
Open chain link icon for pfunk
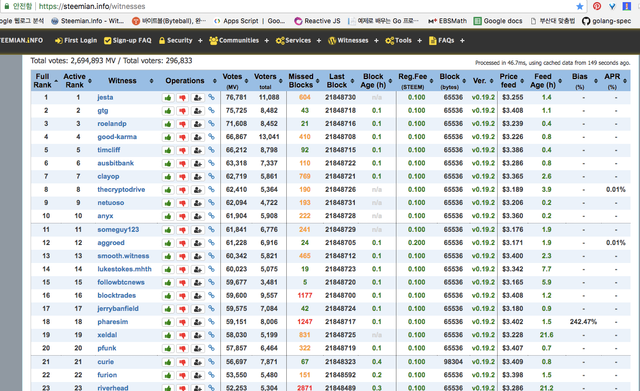click(x=211, y=348)
